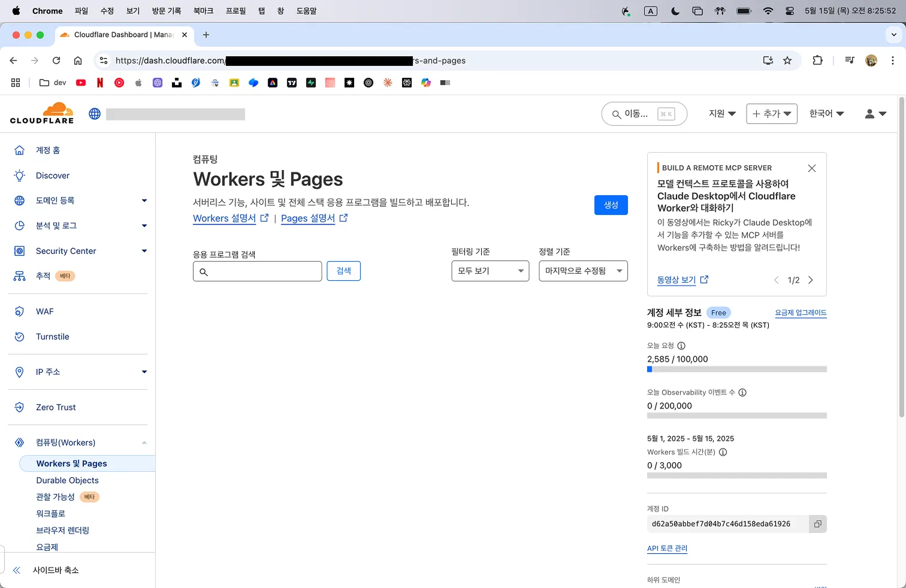Open Durable Objects in the sidebar
This screenshot has width=906, height=588.
pyautogui.click(x=67, y=480)
